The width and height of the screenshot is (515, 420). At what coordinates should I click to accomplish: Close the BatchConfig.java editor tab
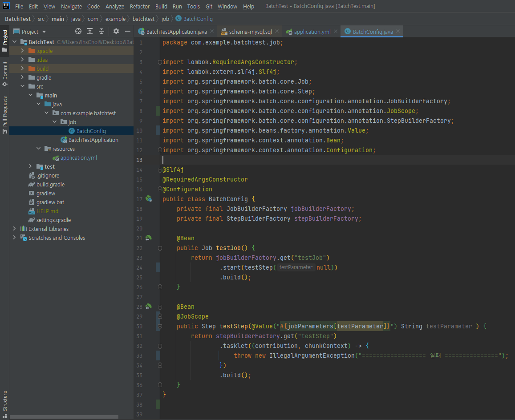[x=398, y=32]
